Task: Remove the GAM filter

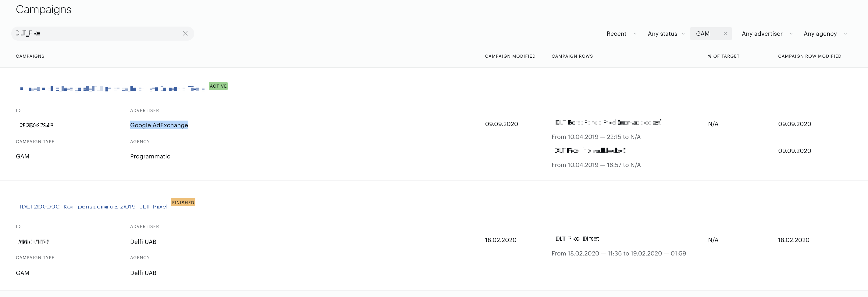Action: tap(725, 34)
